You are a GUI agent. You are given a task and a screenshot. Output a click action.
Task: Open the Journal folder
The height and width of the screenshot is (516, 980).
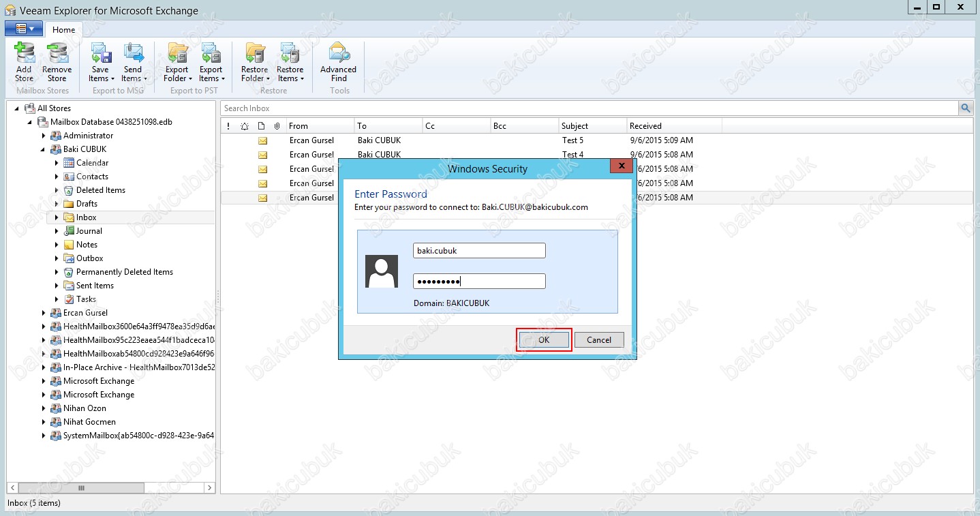tap(89, 230)
